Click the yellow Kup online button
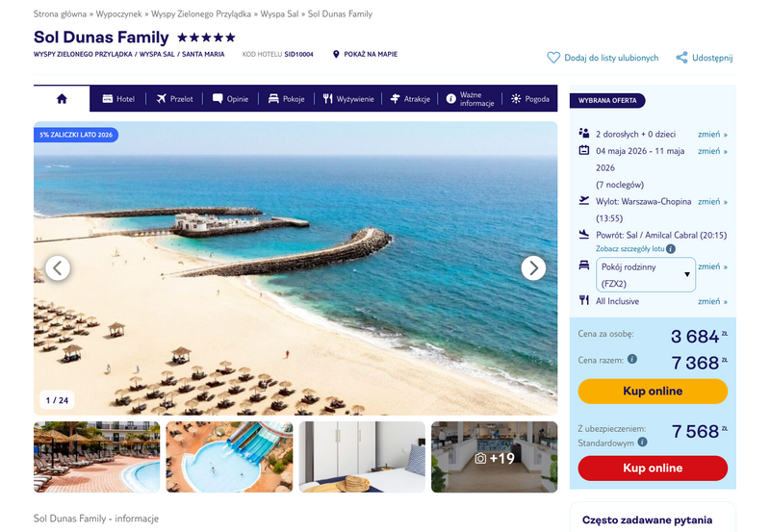Screen dimensions: 770x532 click(x=653, y=392)
